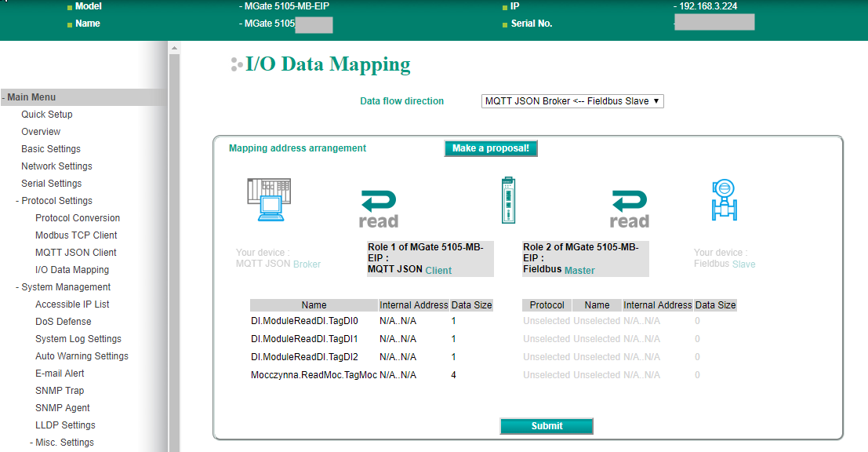The width and height of the screenshot is (868, 452).
Task: Open the MQTT JSON Client settings
Action: click(76, 253)
